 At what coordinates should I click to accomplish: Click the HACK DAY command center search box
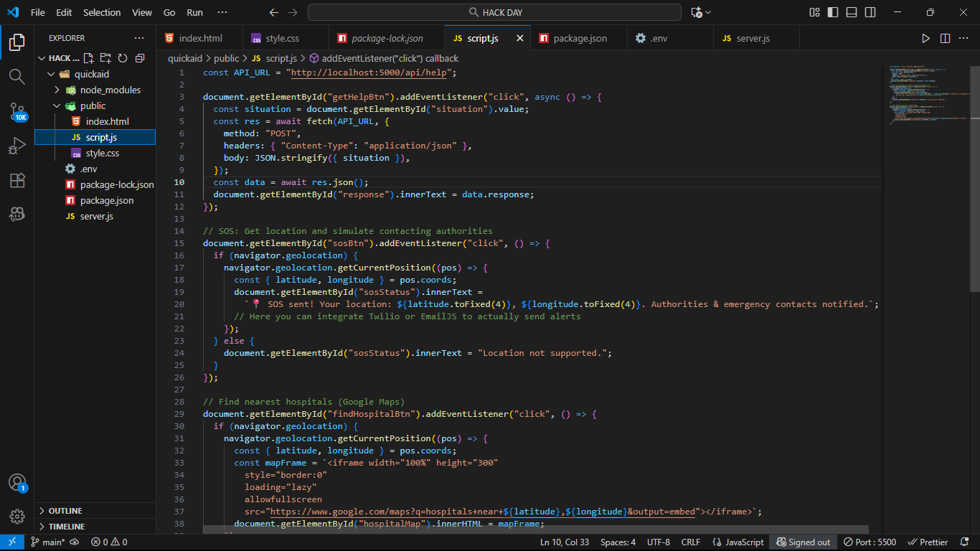[x=494, y=12]
